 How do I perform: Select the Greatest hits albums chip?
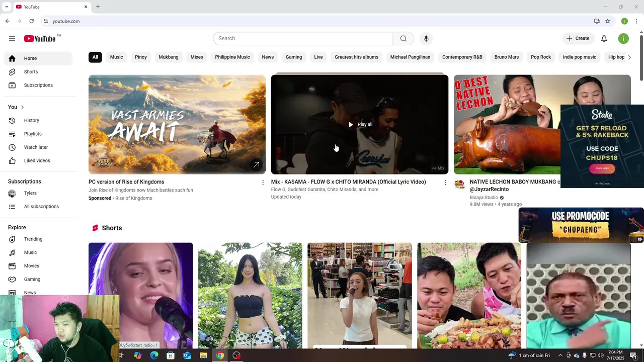(x=356, y=57)
